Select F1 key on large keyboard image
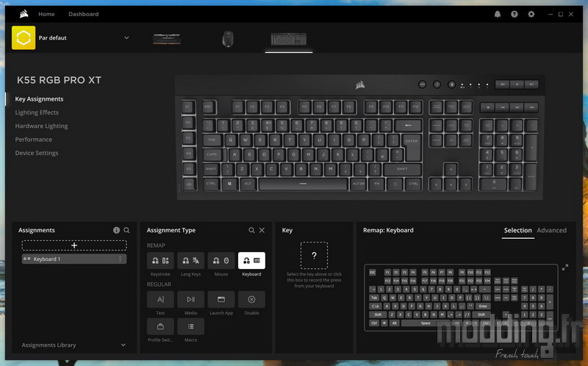588x366 pixels. (x=237, y=107)
